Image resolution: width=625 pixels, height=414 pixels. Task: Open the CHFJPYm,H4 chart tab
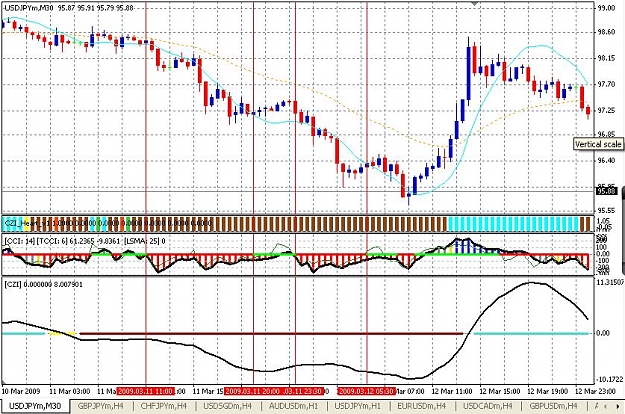click(x=163, y=406)
